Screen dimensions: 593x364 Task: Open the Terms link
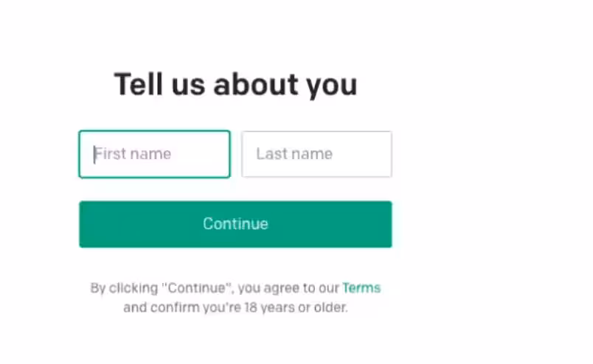tap(361, 287)
